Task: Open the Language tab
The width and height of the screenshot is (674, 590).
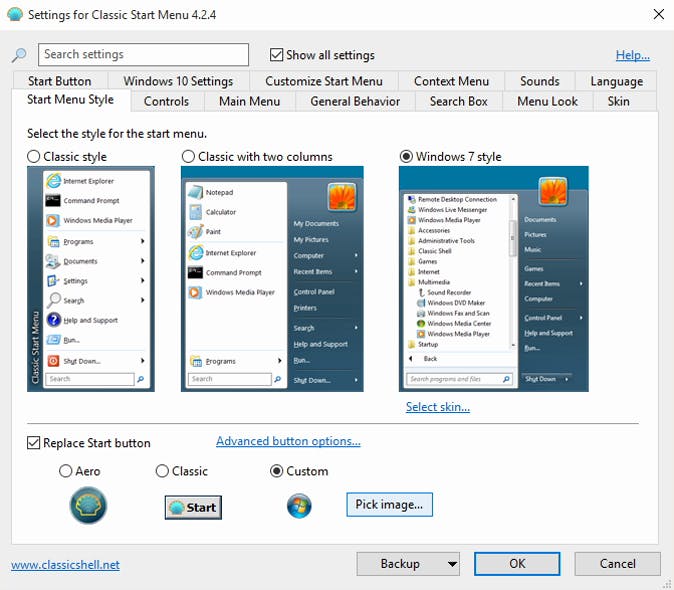Action: pyautogui.click(x=616, y=81)
